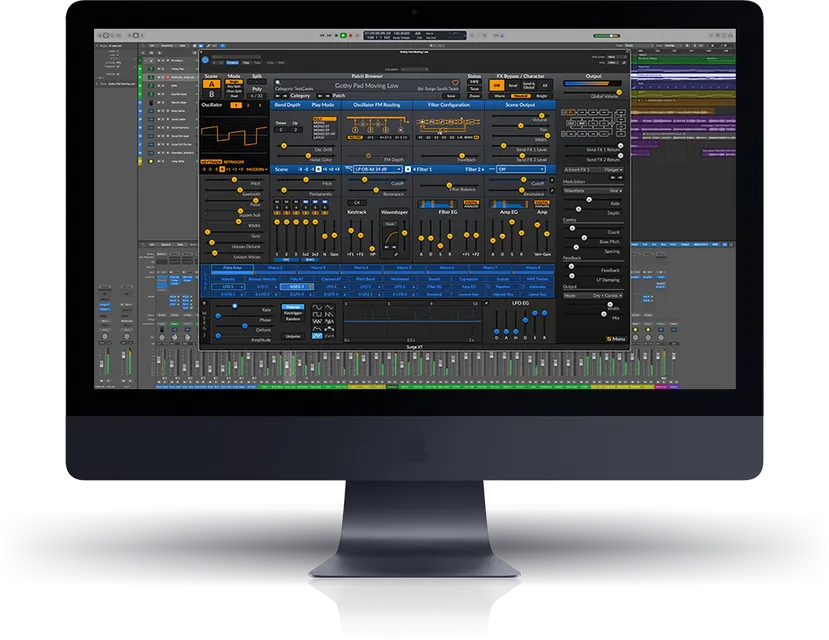The image size is (829, 640).
Task: Toggle oscillator KEYTRACK
Action: (211, 162)
